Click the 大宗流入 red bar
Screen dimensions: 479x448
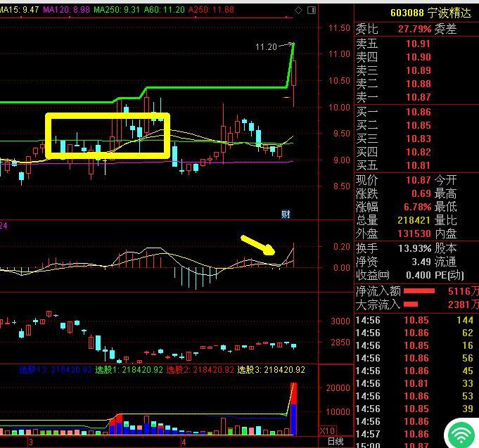(411, 305)
